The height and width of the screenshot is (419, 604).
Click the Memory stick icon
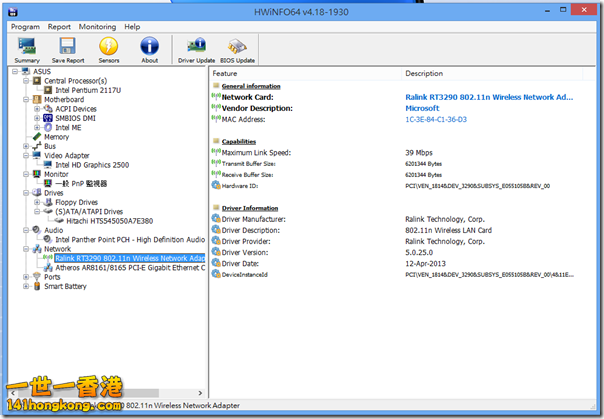[x=37, y=137]
